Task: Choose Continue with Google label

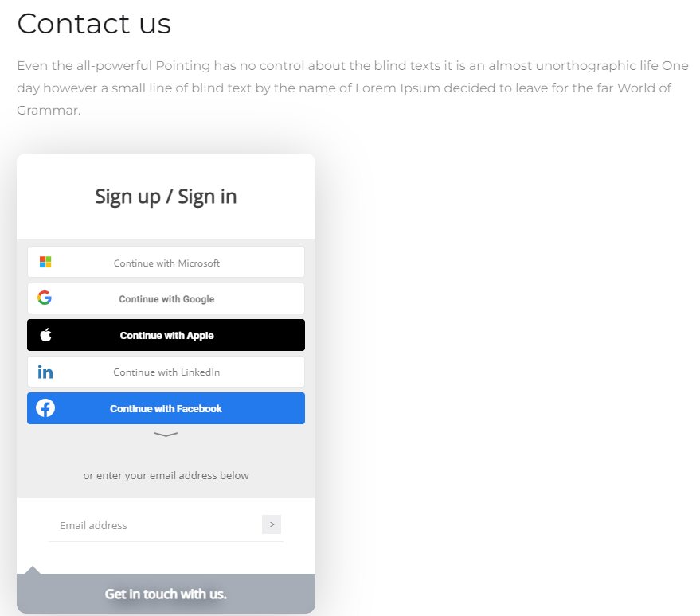Action: pos(166,299)
